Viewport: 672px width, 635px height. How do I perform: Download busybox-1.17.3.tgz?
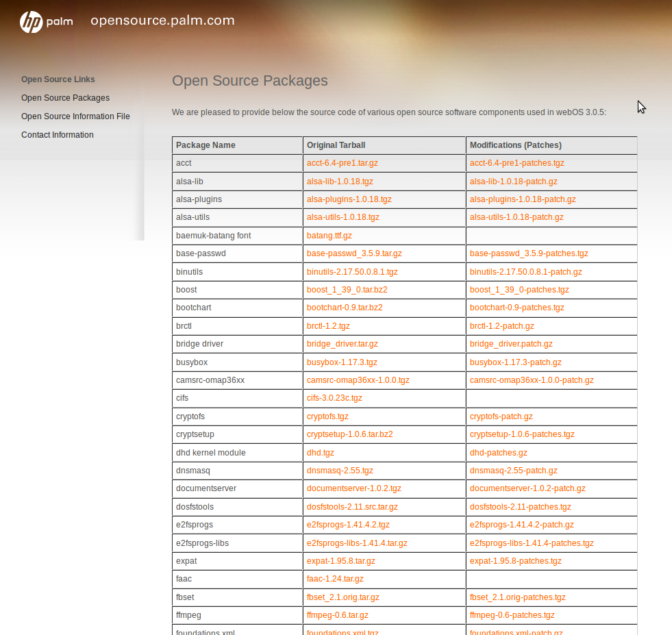click(x=342, y=362)
